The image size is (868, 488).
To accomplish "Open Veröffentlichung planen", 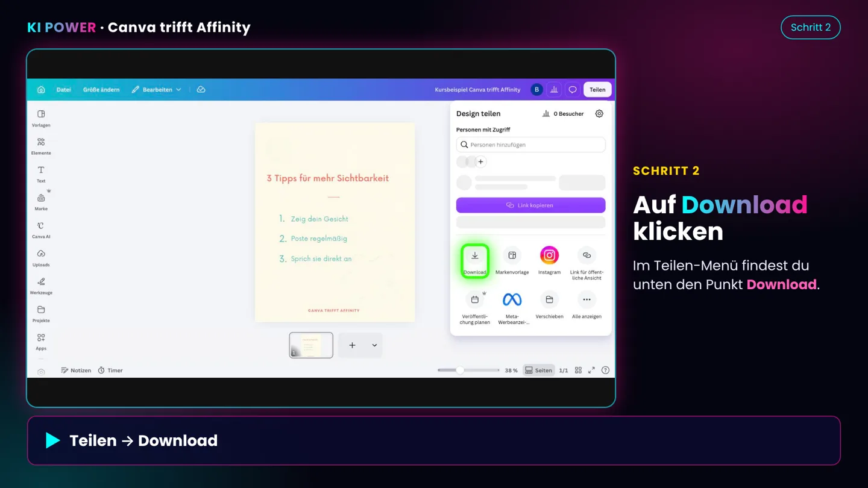I will coord(475,308).
